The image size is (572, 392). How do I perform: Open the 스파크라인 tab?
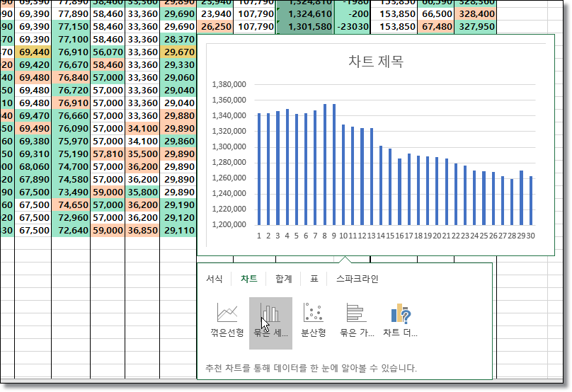point(357,279)
